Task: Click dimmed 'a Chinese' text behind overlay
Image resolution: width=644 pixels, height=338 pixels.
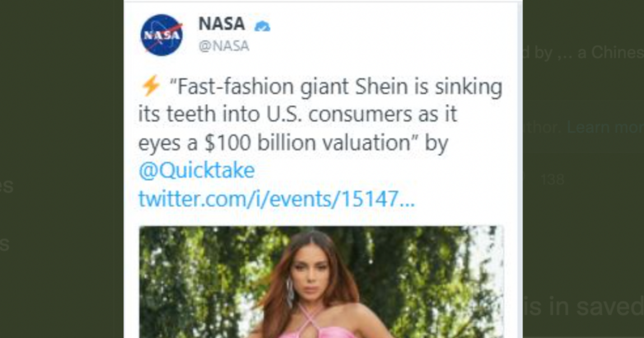Action: coord(609,52)
